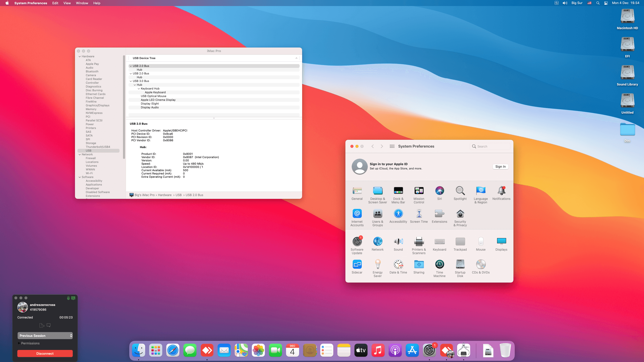Viewport: 644px width, 362px height.
Task: Open the Help menu
Action: (97, 3)
